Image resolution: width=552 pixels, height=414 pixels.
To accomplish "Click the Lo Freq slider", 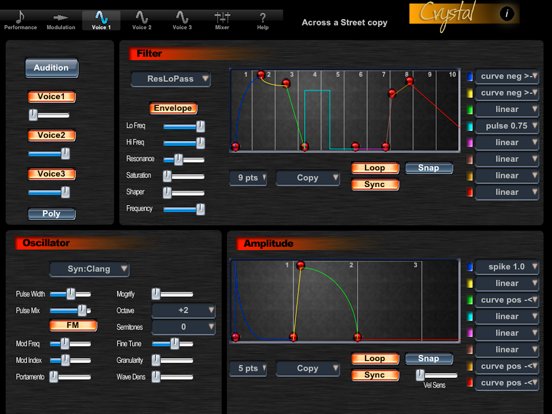I will pyautogui.click(x=184, y=126).
